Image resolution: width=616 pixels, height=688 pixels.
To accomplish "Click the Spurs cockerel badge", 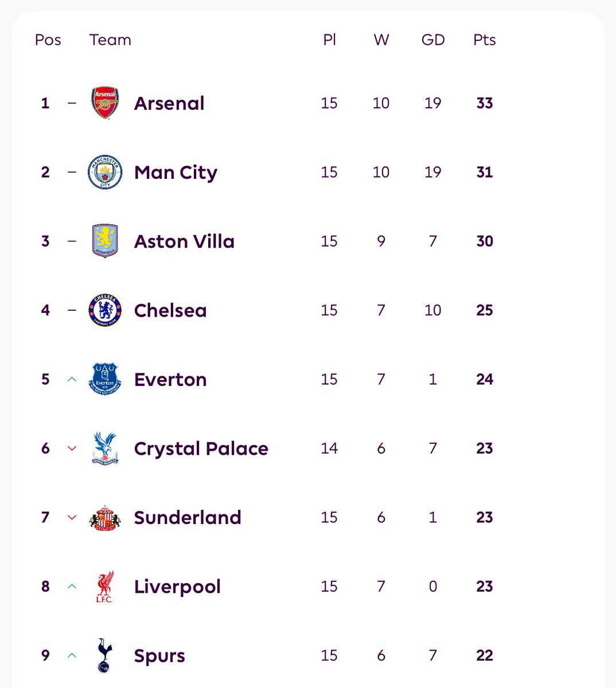I will (x=105, y=655).
